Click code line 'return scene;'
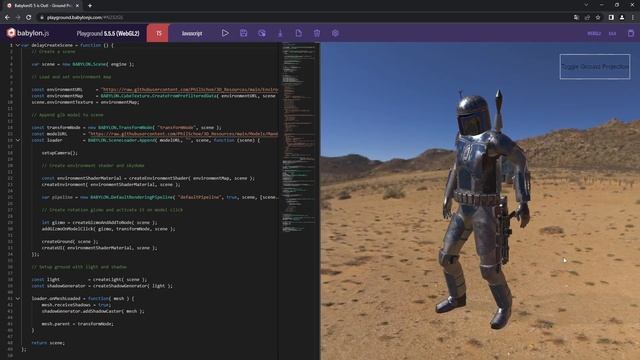The width and height of the screenshot is (640, 360). coord(48,343)
